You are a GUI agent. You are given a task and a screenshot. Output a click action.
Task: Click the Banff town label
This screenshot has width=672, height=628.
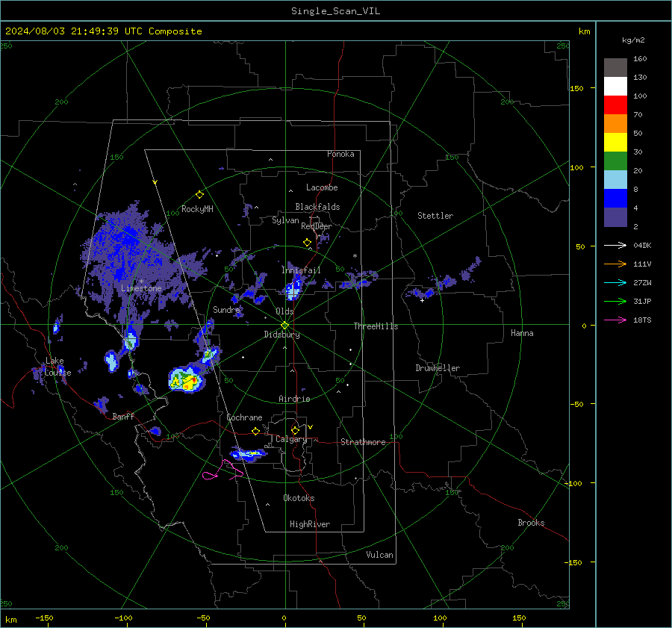coord(123,416)
